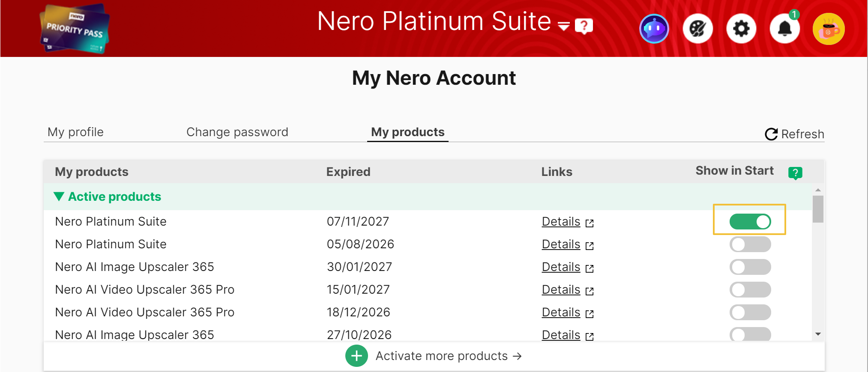View notifications bell
Screen dimensions: 868x372
pos(785,29)
